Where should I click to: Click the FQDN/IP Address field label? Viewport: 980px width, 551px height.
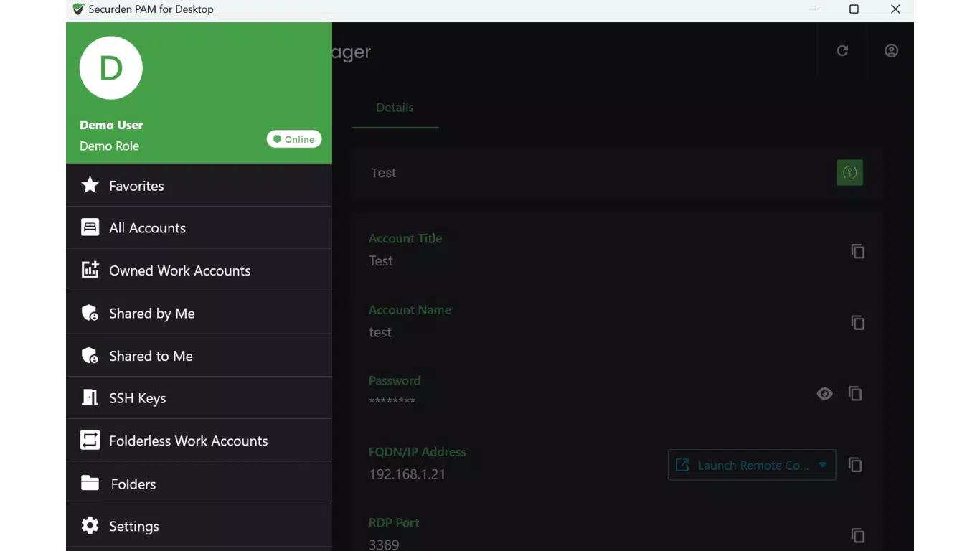418,452
